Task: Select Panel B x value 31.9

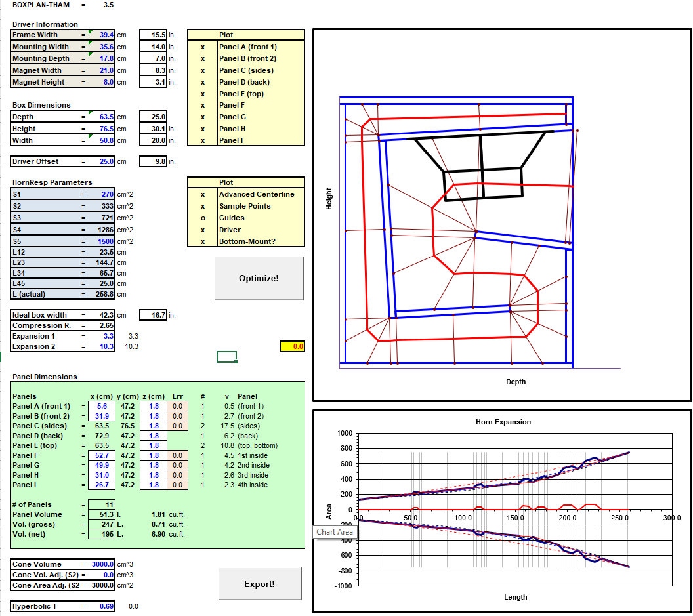Action: click(x=102, y=417)
